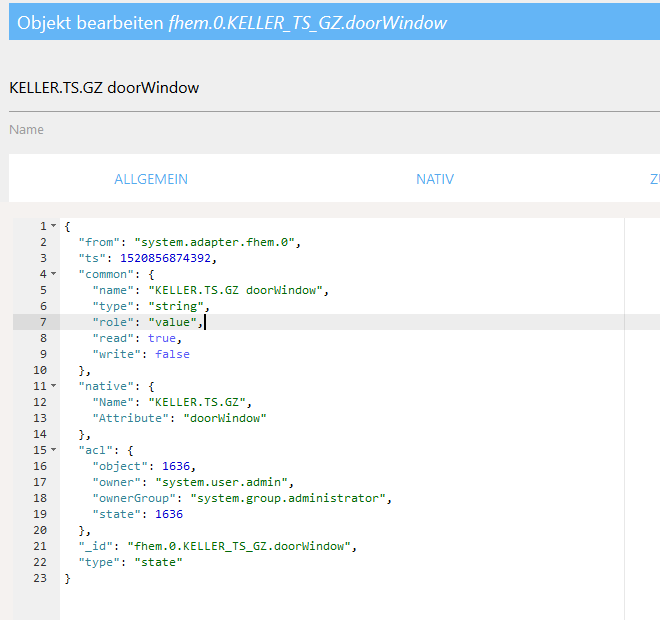
Task: Collapse the root object fold arrow on line 1
Action: (x=53, y=226)
